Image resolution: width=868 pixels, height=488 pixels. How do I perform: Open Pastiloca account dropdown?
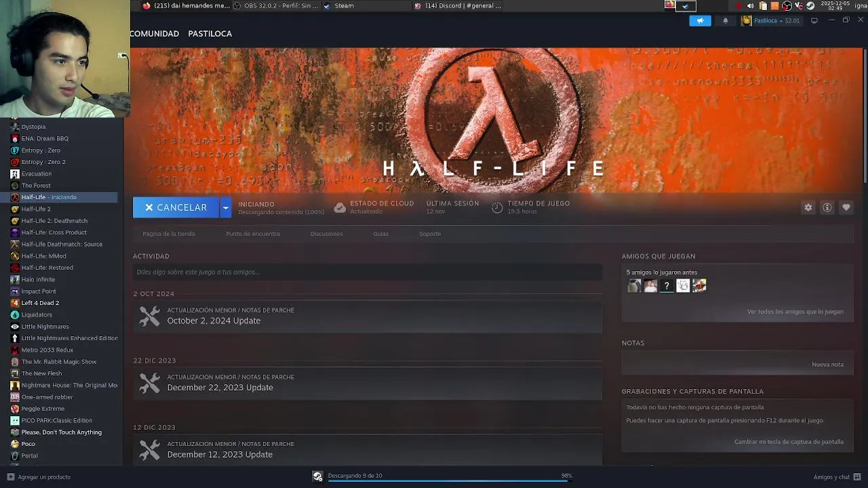(x=770, y=20)
